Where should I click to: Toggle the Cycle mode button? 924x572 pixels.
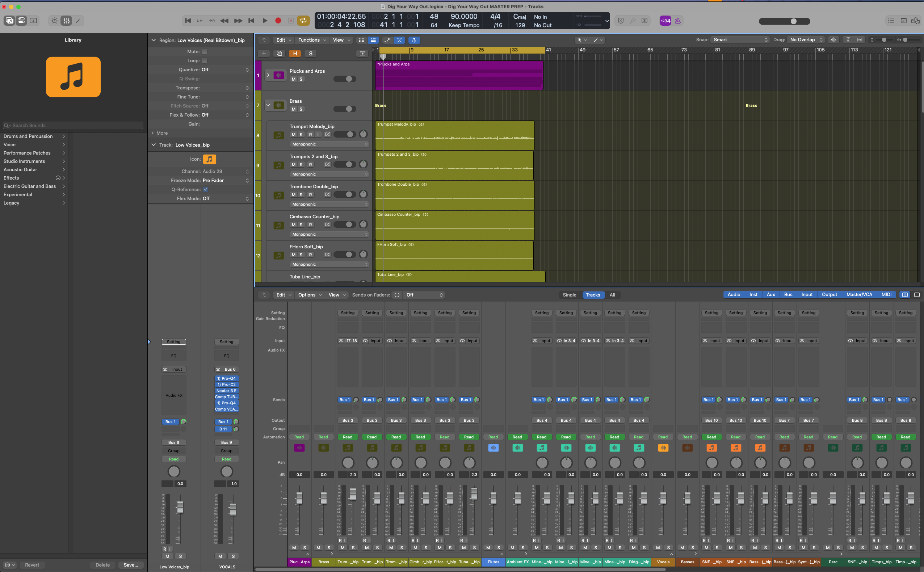coord(303,21)
